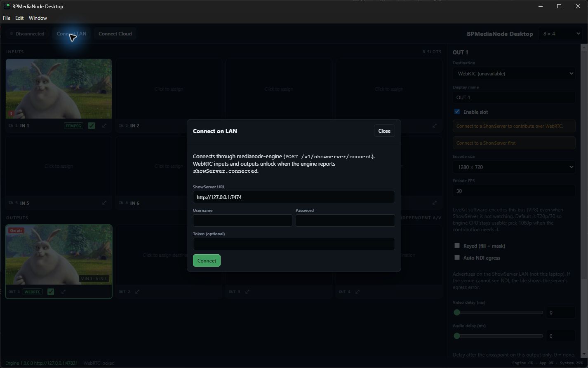
Task: Select the IN 1 bunny video thumbnail
Action: pyautogui.click(x=59, y=89)
